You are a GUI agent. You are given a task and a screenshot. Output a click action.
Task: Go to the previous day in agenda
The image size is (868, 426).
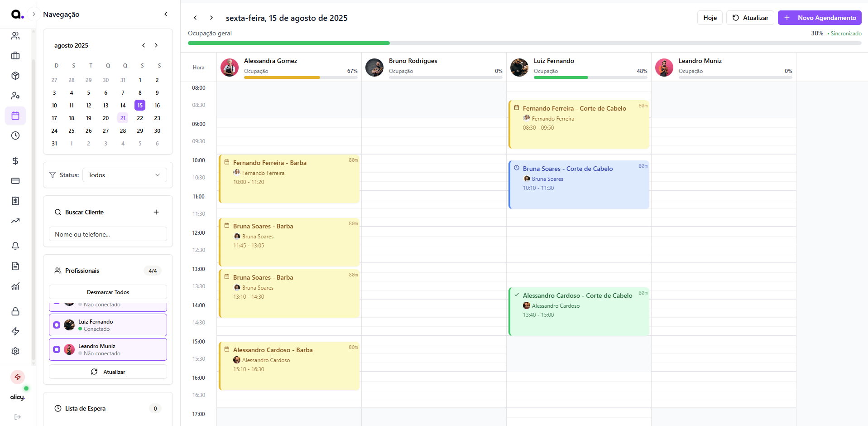tap(195, 18)
